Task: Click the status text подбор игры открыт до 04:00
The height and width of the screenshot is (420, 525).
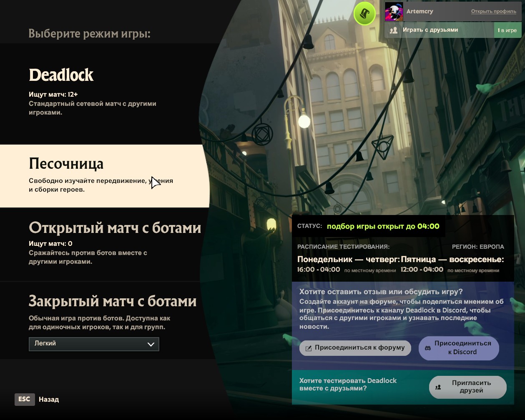Action: pyautogui.click(x=383, y=226)
